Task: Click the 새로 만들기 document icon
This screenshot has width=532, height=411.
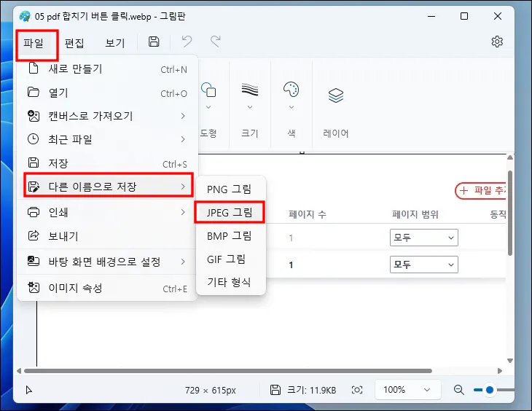Action: pos(34,68)
